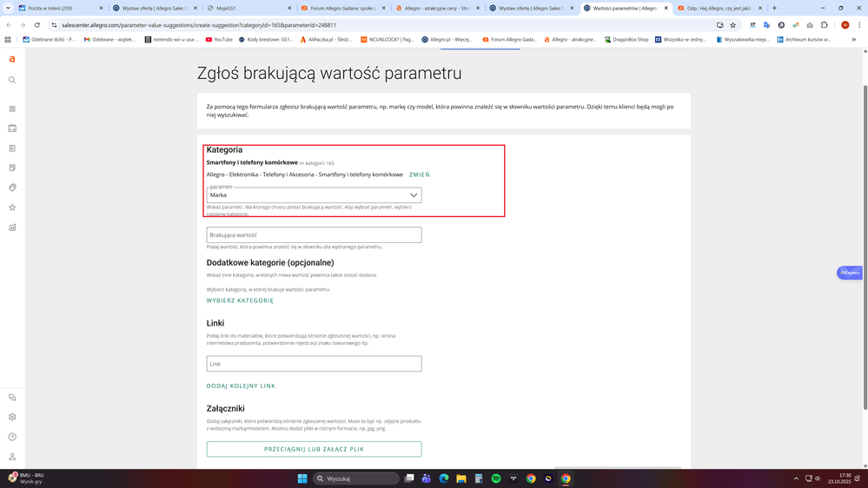
Task: Open the Chrome three-dot menu
Action: (x=859, y=25)
